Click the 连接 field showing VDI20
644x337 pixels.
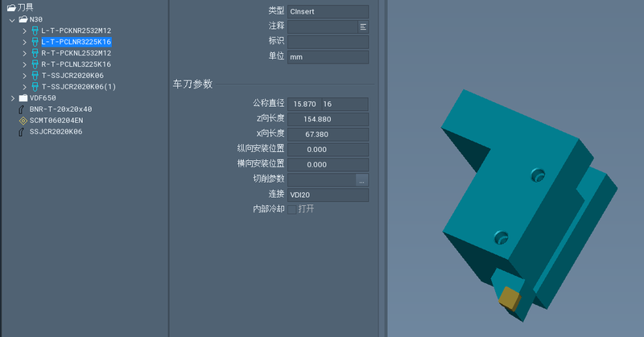(x=328, y=195)
